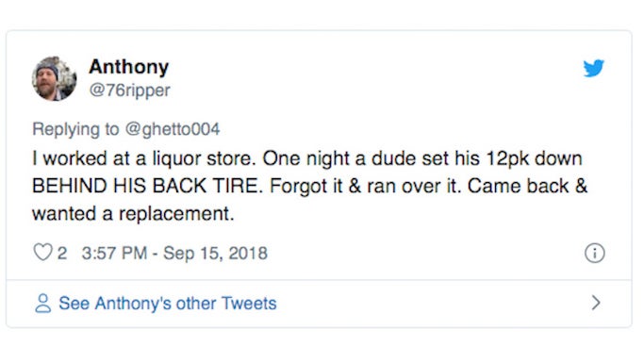Open the @ghetto004 mention
The height and width of the screenshot is (363, 644).
coord(173,129)
